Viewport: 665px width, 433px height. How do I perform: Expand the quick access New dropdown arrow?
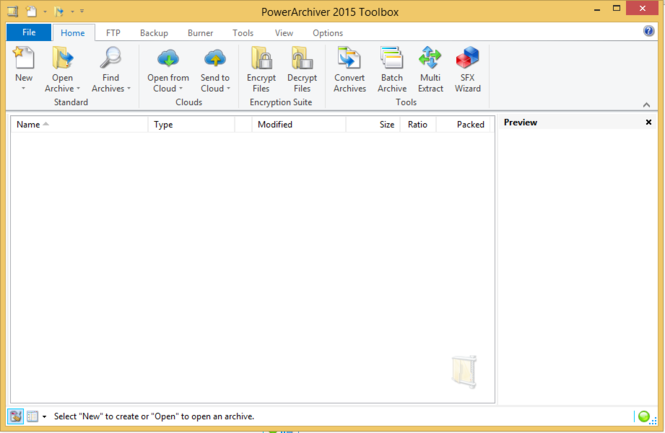pos(45,11)
